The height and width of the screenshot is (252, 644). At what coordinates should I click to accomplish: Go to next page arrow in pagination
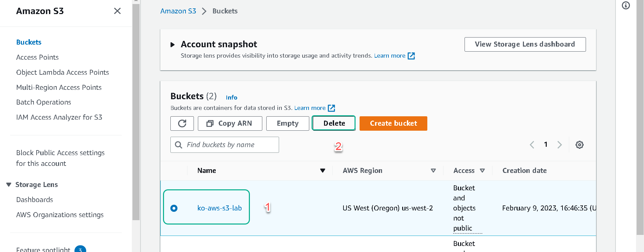coord(559,145)
